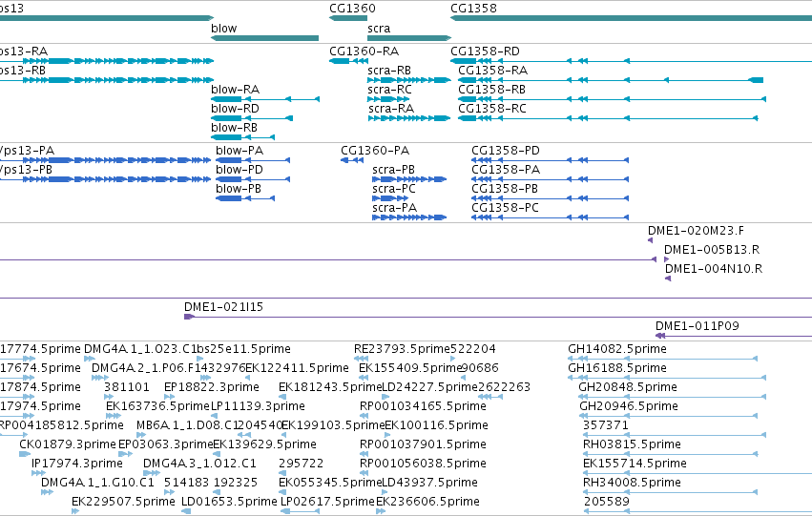Click EST RH03815.5prime
This screenshot has width=812, height=516.
coord(671,454)
